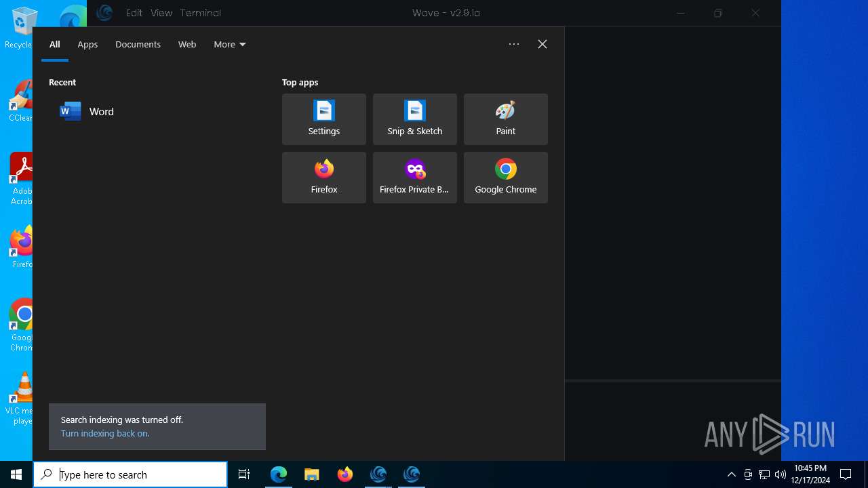The image size is (868, 488).
Task: Close the search panel
Action: pos(542,44)
